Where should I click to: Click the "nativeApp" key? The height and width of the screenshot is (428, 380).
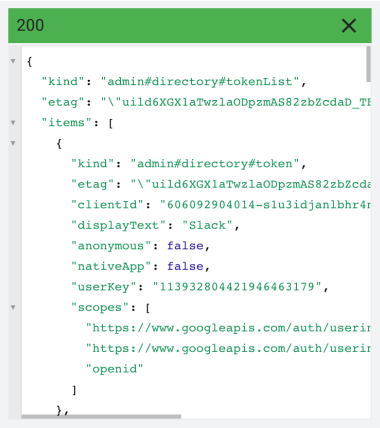[x=111, y=267]
